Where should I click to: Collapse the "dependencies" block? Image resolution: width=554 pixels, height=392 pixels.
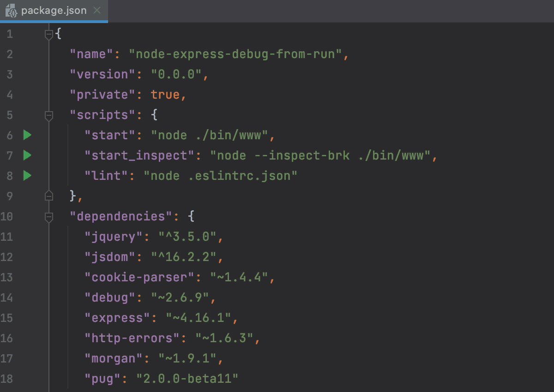tap(49, 216)
